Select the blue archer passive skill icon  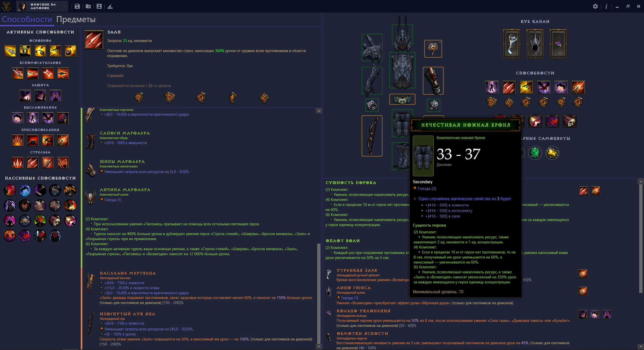click(25, 190)
